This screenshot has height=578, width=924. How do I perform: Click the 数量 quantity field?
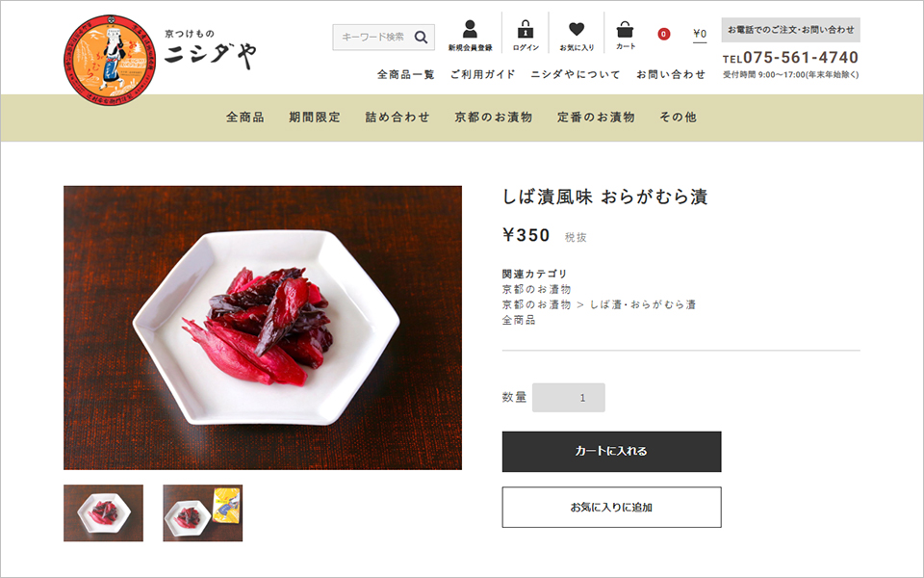point(569,398)
